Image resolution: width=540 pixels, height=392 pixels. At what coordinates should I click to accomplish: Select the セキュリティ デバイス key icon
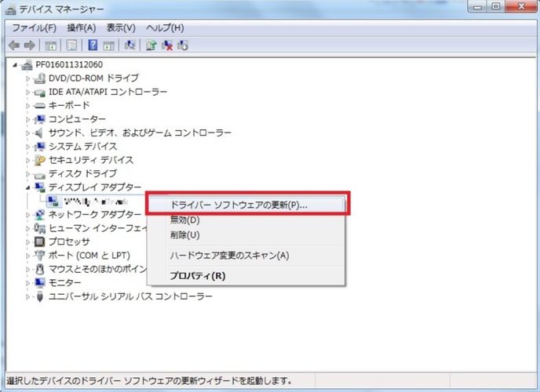(x=39, y=160)
